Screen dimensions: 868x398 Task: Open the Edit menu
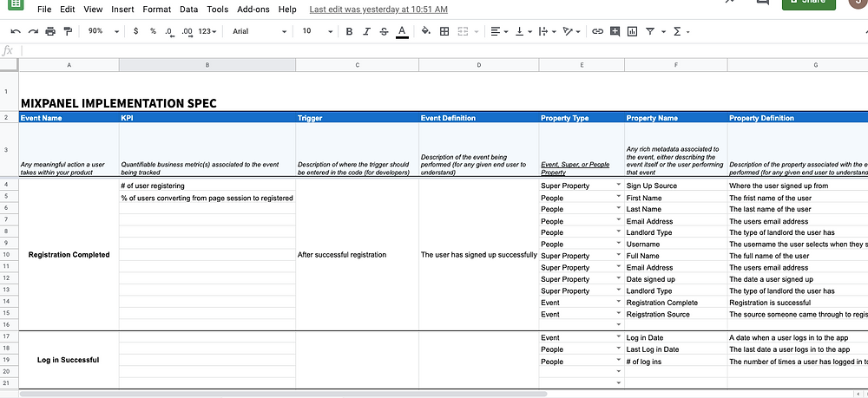pos(68,10)
